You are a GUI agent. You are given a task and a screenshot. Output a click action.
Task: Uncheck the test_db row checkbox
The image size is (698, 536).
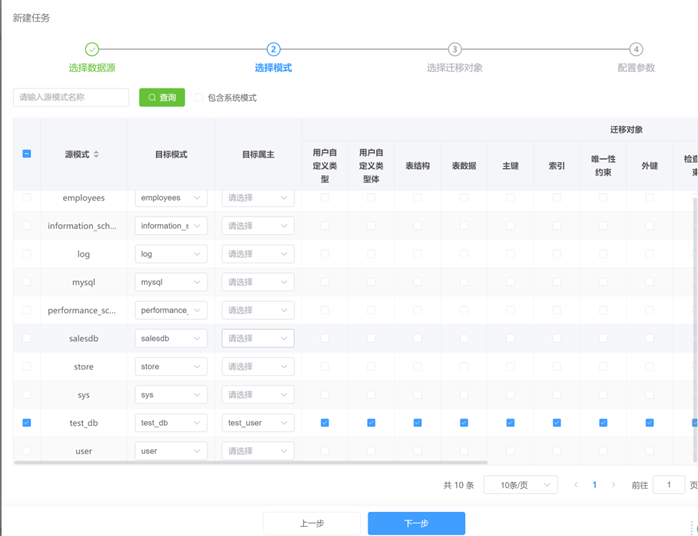[27, 423]
